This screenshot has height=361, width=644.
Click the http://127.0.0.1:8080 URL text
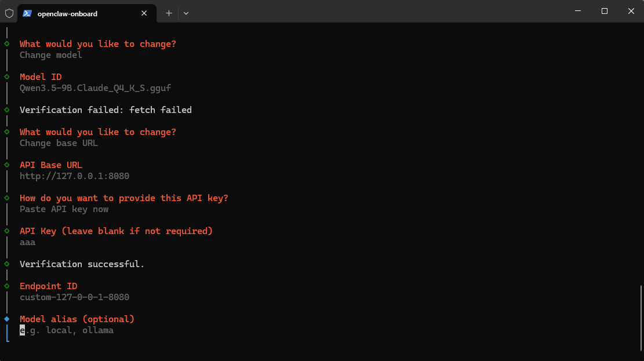(70, 176)
